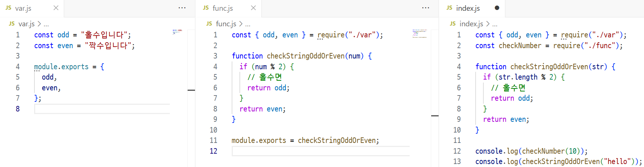Click breadcrumb chevron after var.js

click(x=39, y=24)
